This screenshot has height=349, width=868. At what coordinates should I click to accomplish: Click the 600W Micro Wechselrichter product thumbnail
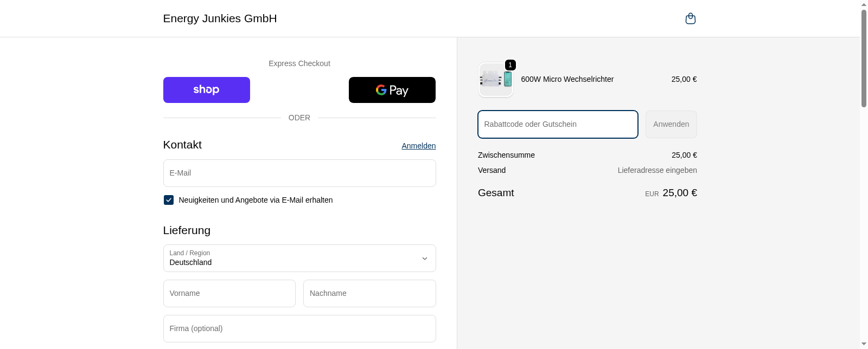495,80
